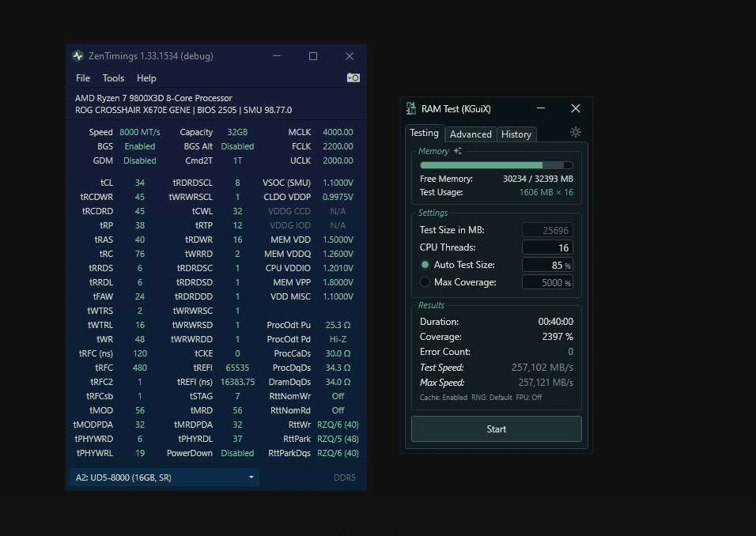Click the sparkle icon beside Memory

(458, 151)
